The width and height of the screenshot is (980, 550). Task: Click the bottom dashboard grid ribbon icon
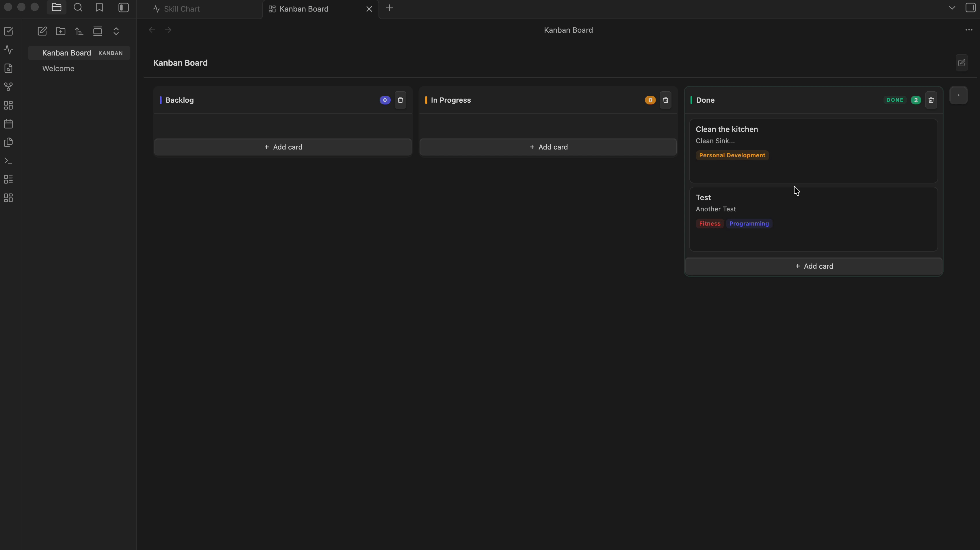[x=8, y=198]
